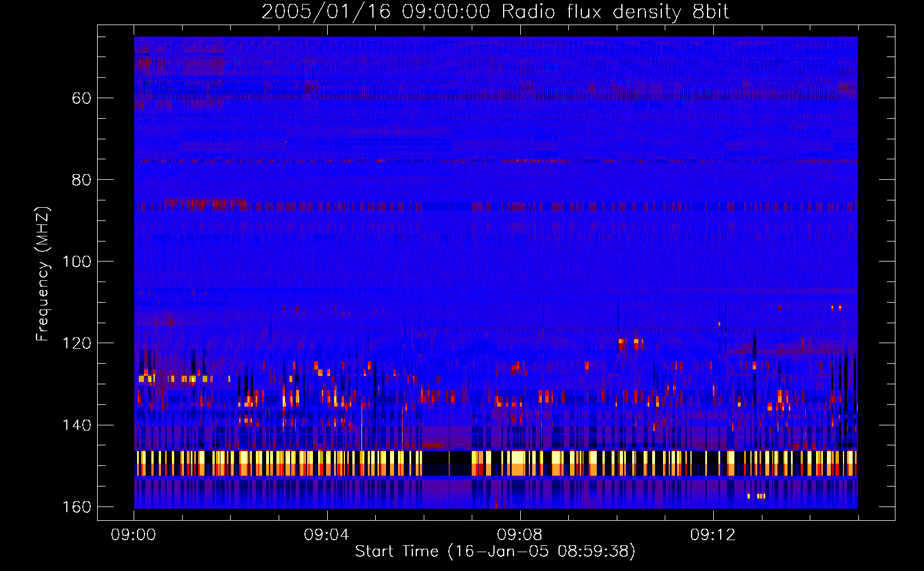Click the 'Frequency (MHZ)' axis label
This screenshot has width=924, height=571.
tap(43, 274)
